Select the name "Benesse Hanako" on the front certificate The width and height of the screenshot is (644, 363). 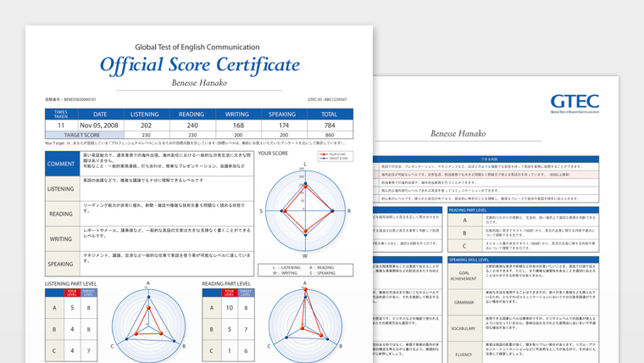[x=199, y=82]
